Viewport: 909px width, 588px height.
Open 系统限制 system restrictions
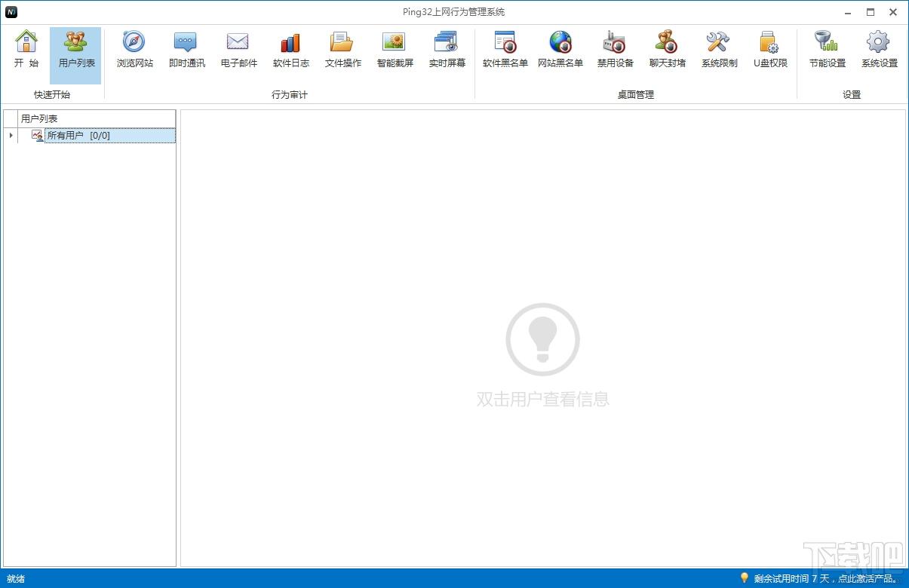click(x=719, y=50)
